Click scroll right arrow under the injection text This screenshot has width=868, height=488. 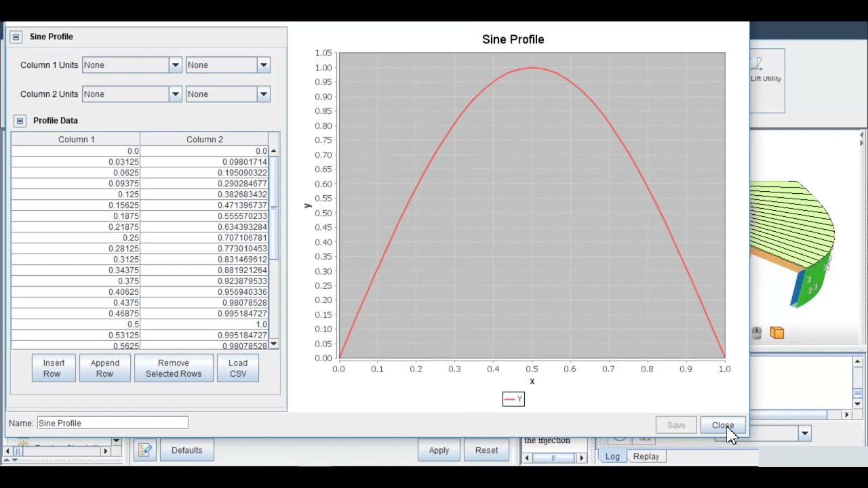pyautogui.click(x=581, y=458)
